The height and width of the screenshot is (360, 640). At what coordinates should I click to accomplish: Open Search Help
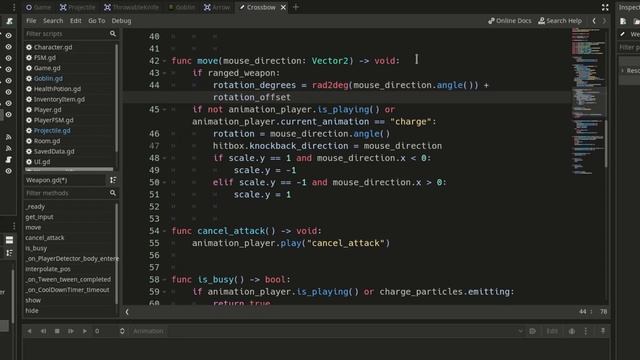coord(560,20)
